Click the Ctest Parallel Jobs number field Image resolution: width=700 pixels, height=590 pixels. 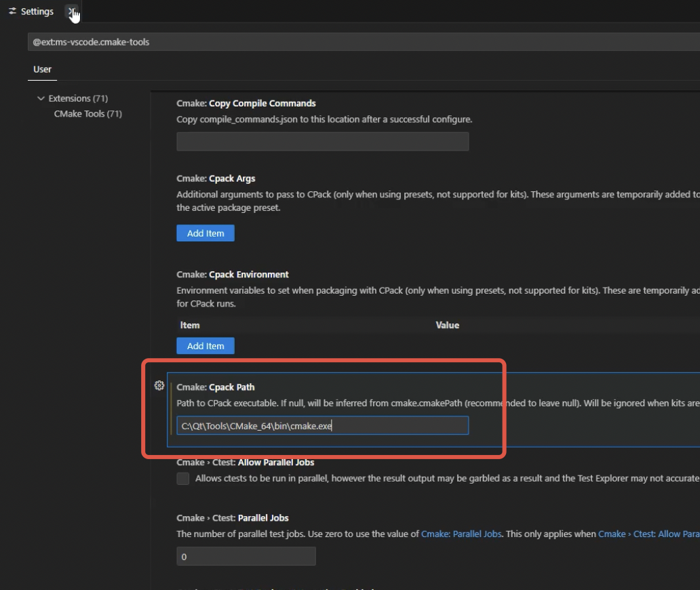pos(246,557)
